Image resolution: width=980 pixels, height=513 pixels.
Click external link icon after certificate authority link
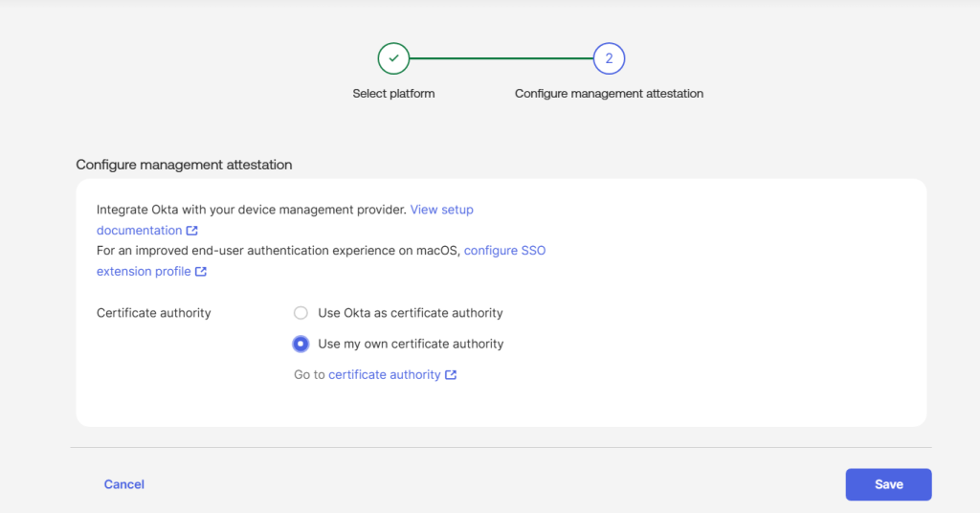pos(451,375)
